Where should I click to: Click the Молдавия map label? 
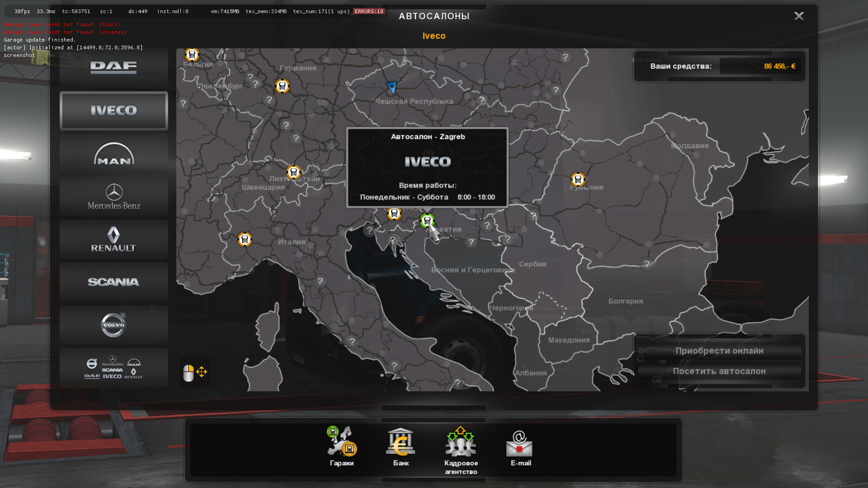point(689,145)
